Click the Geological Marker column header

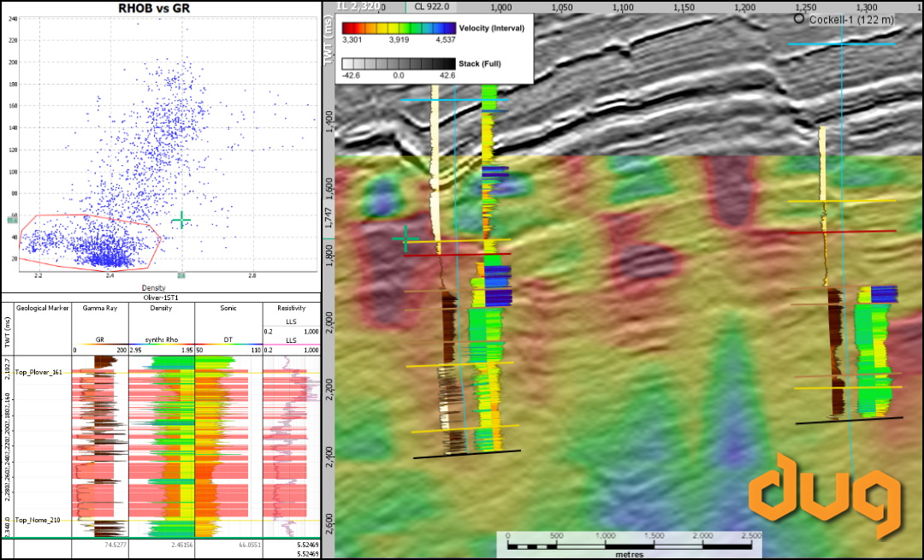coord(41,306)
